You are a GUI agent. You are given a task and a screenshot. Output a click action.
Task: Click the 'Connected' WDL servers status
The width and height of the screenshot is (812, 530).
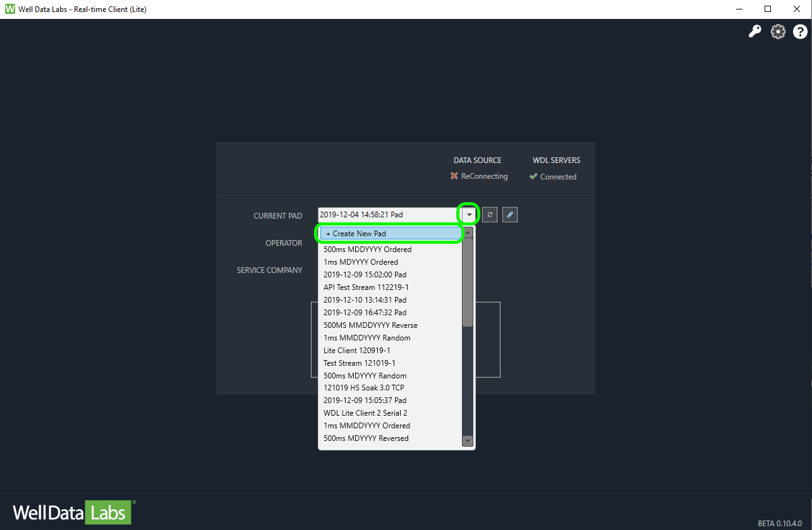click(559, 177)
